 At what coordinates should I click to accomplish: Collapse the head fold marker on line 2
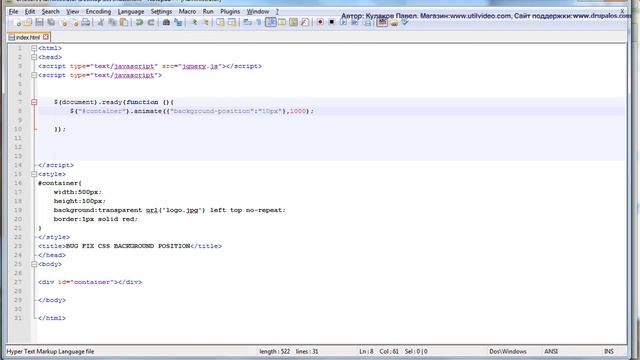(x=34, y=57)
